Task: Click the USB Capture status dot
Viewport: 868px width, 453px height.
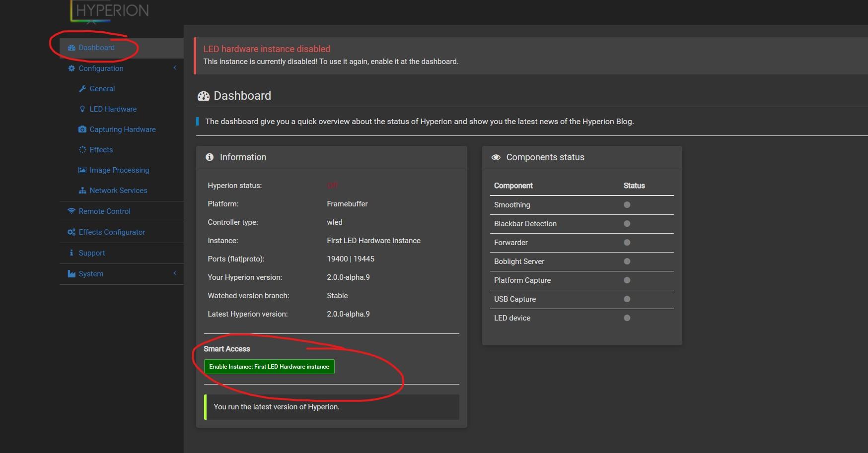Action: click(627, 299)
